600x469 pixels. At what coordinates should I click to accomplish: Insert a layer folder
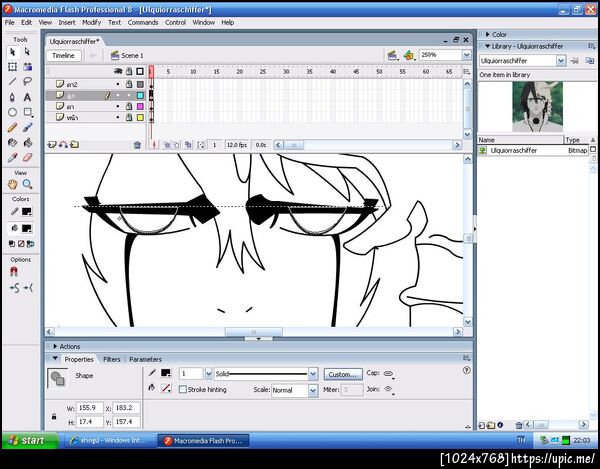[75, 145]
